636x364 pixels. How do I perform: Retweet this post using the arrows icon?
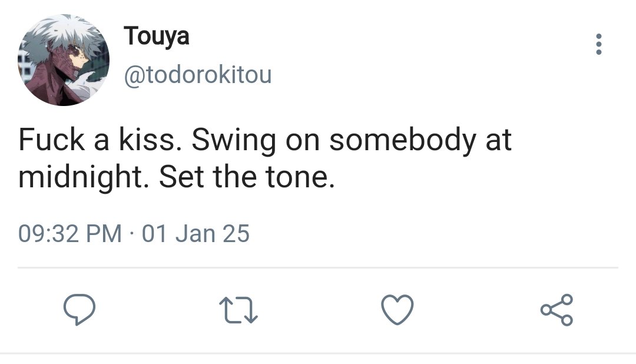[238, 310]
